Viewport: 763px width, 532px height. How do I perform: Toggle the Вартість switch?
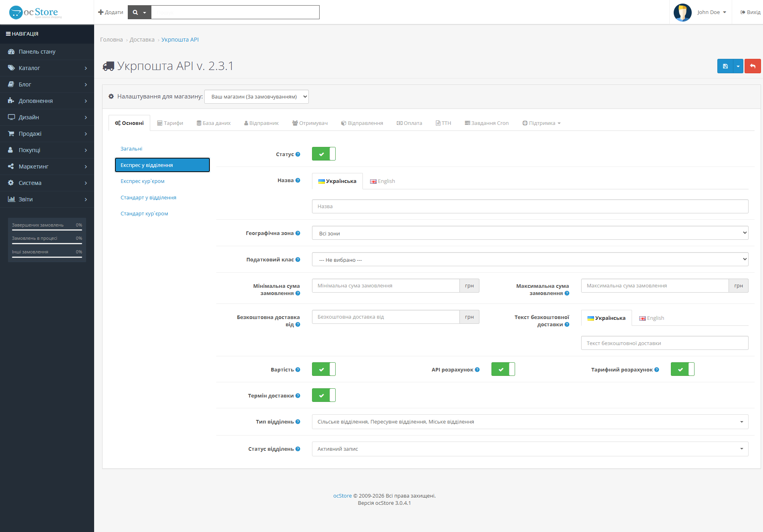point(324,369)
